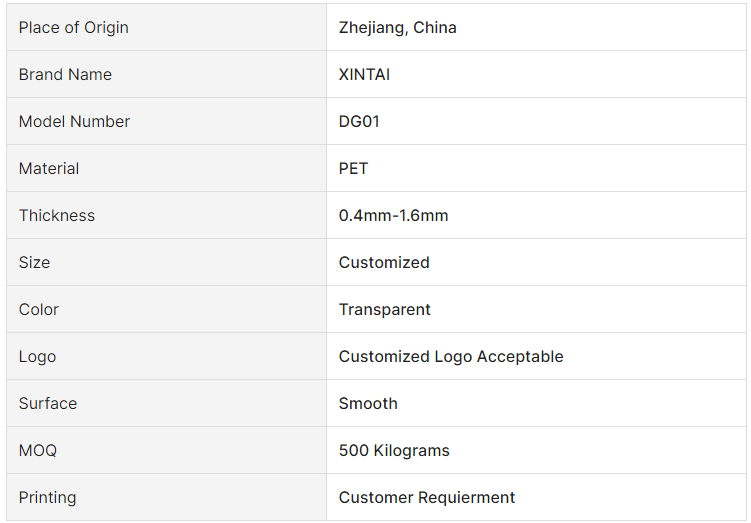The image size is (751, 523).
Task: Click the Material label cell
Action: [x=166, y=168]
